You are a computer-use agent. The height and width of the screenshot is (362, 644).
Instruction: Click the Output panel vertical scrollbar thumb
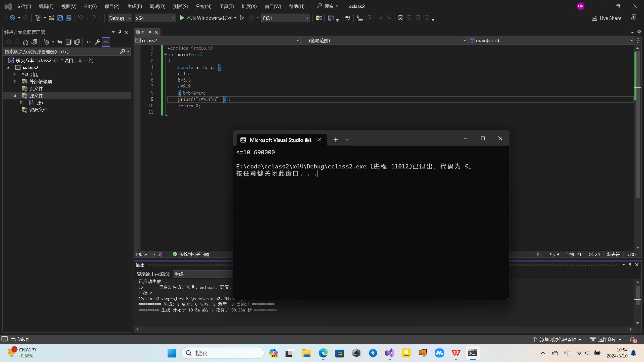637,295
